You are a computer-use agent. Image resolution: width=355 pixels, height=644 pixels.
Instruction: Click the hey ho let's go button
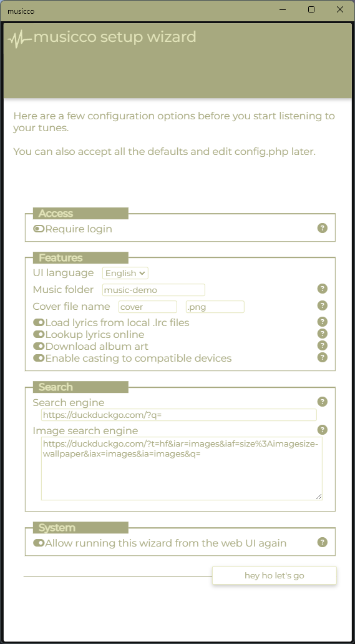[x=274, y=575]
